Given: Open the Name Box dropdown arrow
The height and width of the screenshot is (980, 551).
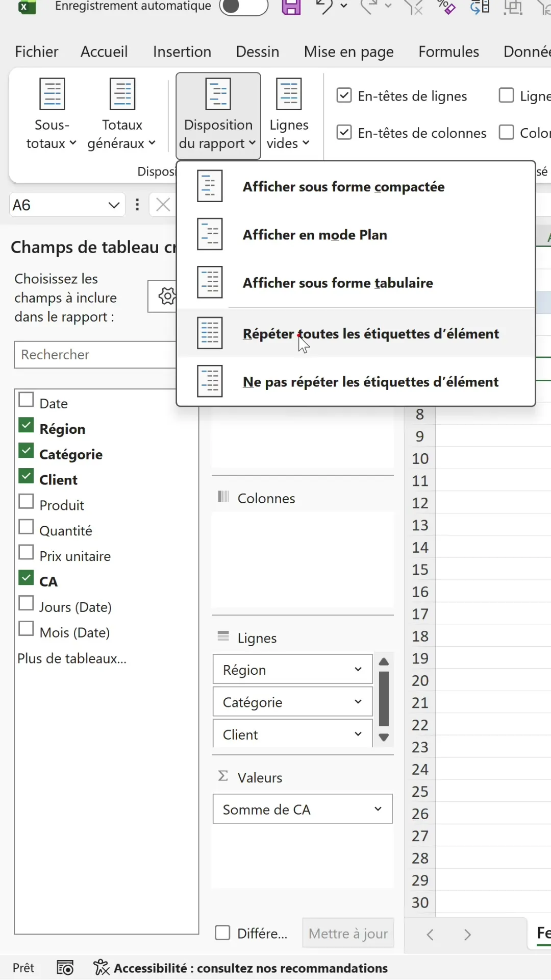Looking at the screenshot, I should [x=114, y=205].
